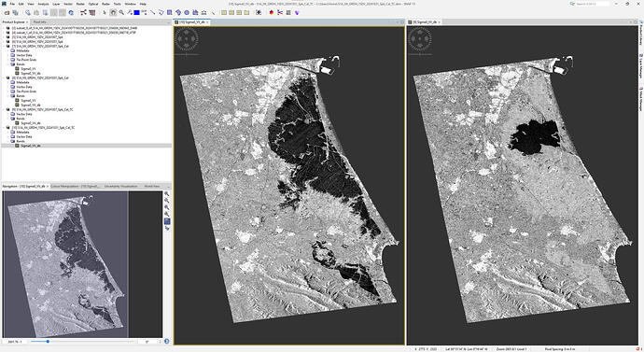Switch to the Colour Manipulation tab
The image size is (644, 352).
pyautogui.click(x=75, y=186)
